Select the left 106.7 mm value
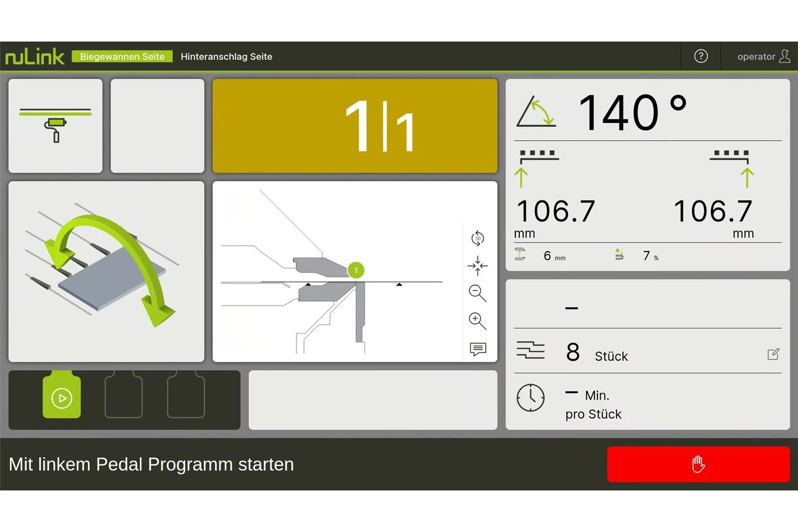Image resolution: width=798 pixels, height=532 pixels. pyautogui.click(x=555, y=211)
